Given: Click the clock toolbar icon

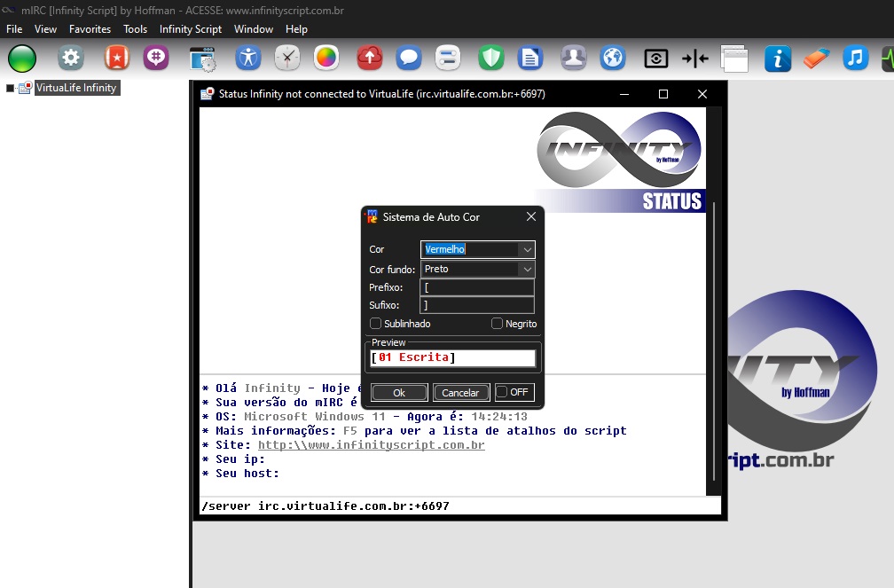Looking at the screenshot, I should [287, 59].
